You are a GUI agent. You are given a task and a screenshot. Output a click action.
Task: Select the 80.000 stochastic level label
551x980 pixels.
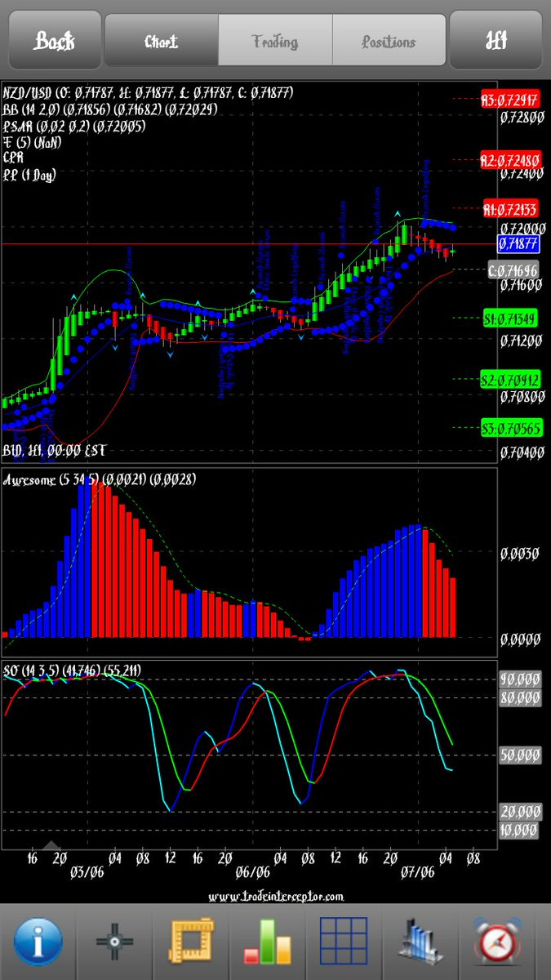pyautogui.click(x=520, y=697)
